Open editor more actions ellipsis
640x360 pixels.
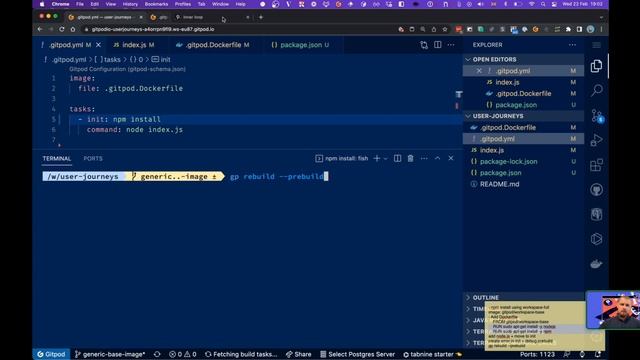pos(451,45)
